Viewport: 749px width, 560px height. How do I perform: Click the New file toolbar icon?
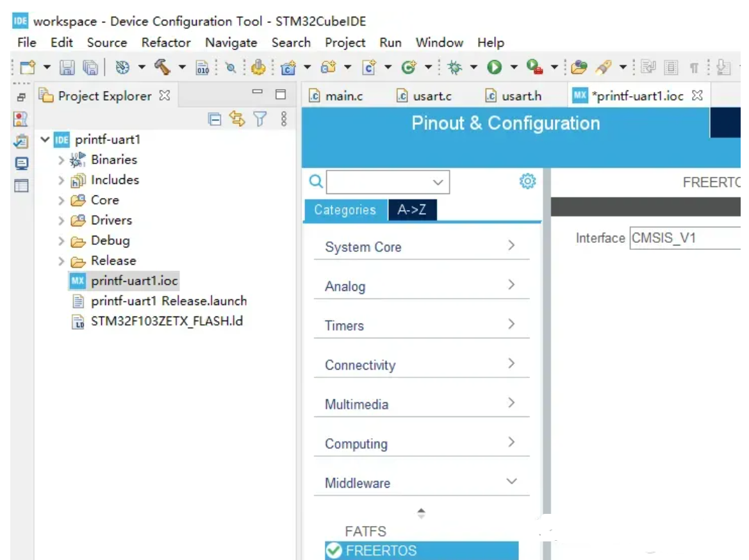[28, 67]
